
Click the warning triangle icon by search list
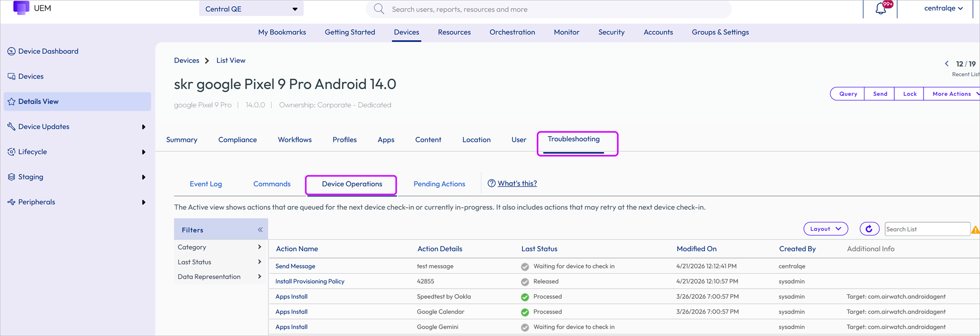click(975, 229)
